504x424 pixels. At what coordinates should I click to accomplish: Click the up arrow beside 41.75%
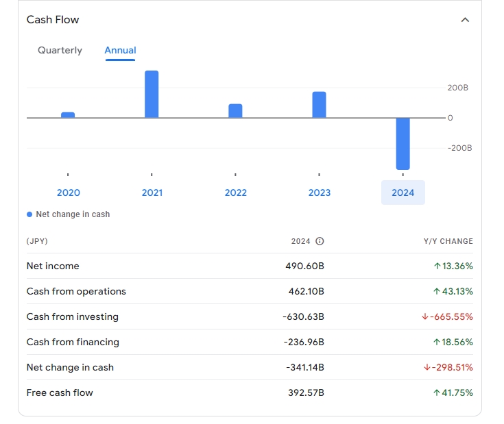pos(437,392)
